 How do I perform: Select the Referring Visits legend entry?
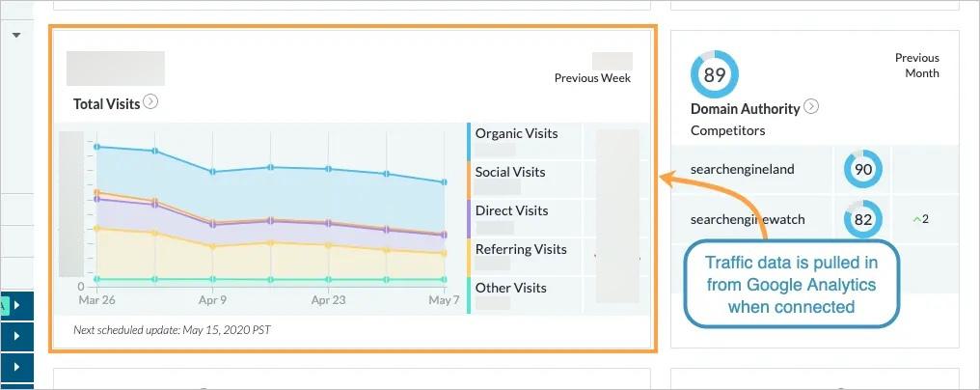point(521,250)
